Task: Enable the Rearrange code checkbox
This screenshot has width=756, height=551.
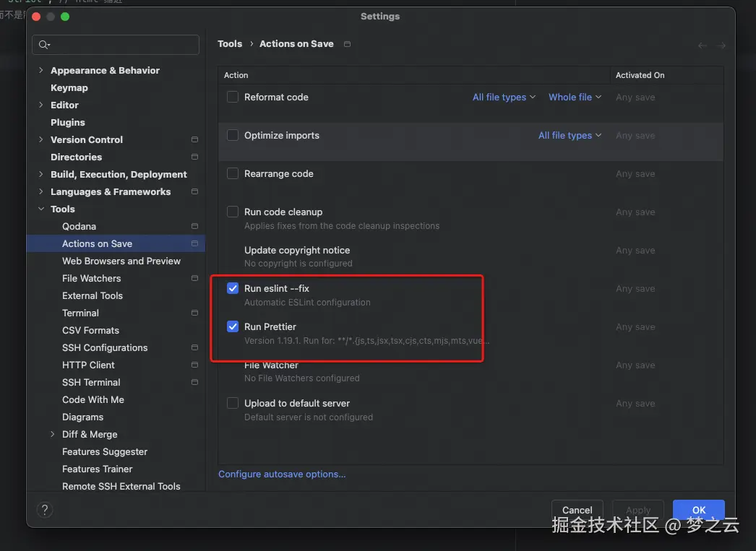Action: 233,173
